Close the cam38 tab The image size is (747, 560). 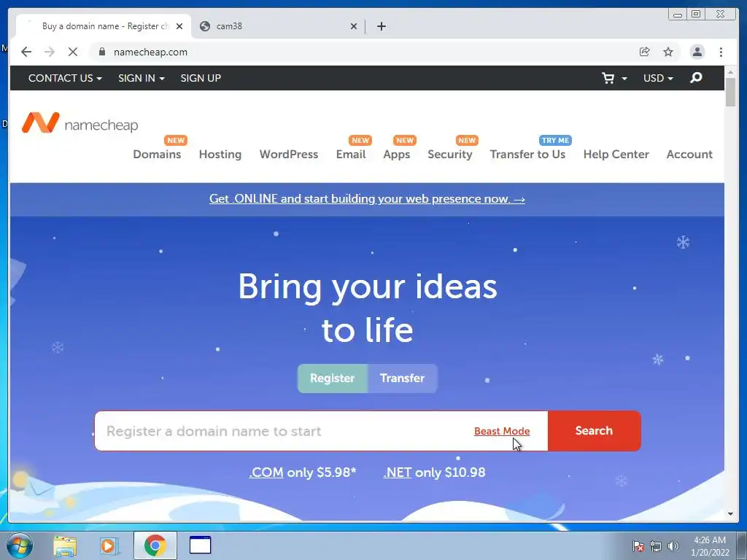pos(354,26)
